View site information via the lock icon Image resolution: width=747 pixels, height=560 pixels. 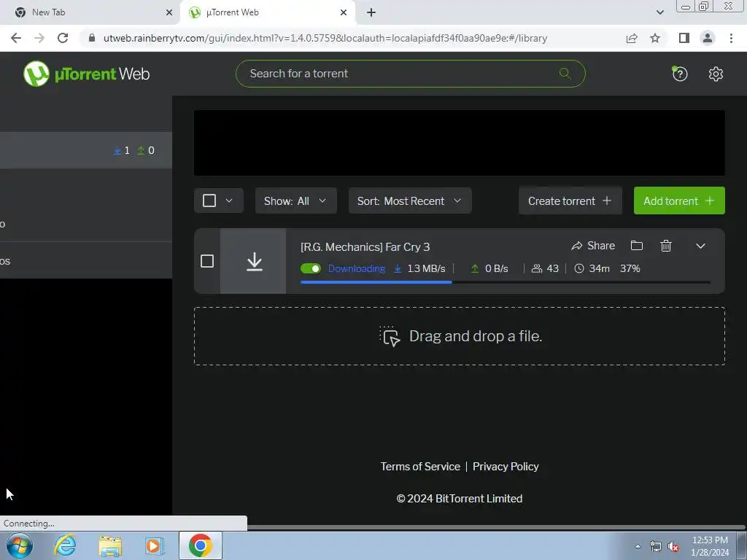click(x=92, y=38)
